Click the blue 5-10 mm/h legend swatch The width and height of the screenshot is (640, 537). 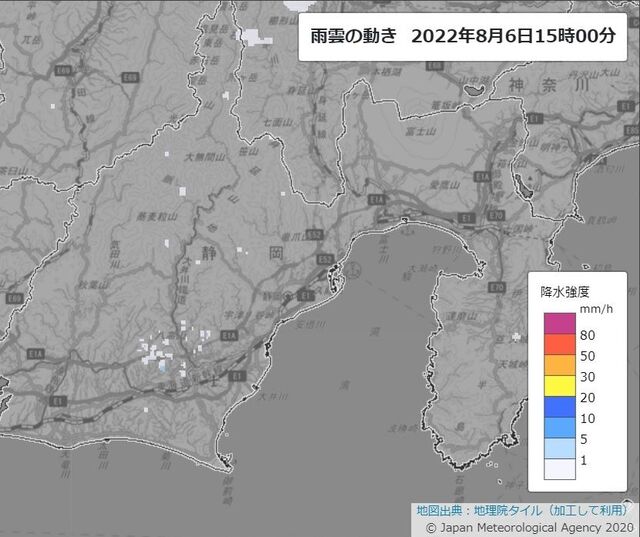click(x=560, y=428)
